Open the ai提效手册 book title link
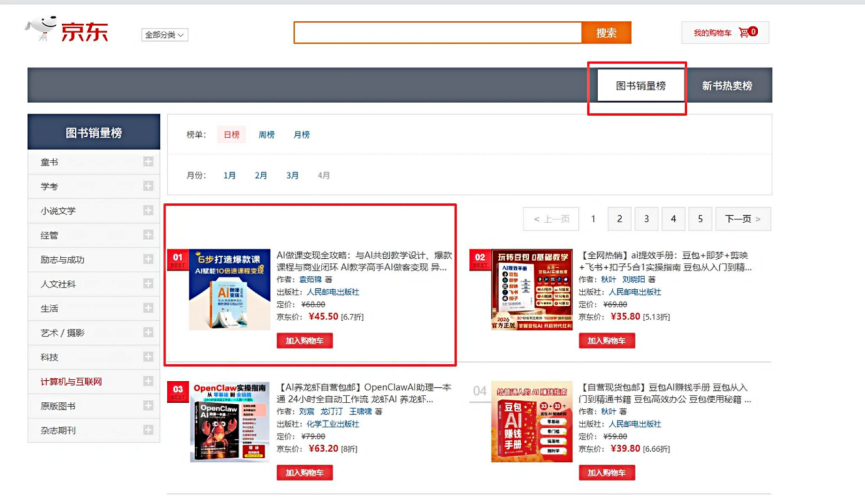 click(x=665, y=261)
